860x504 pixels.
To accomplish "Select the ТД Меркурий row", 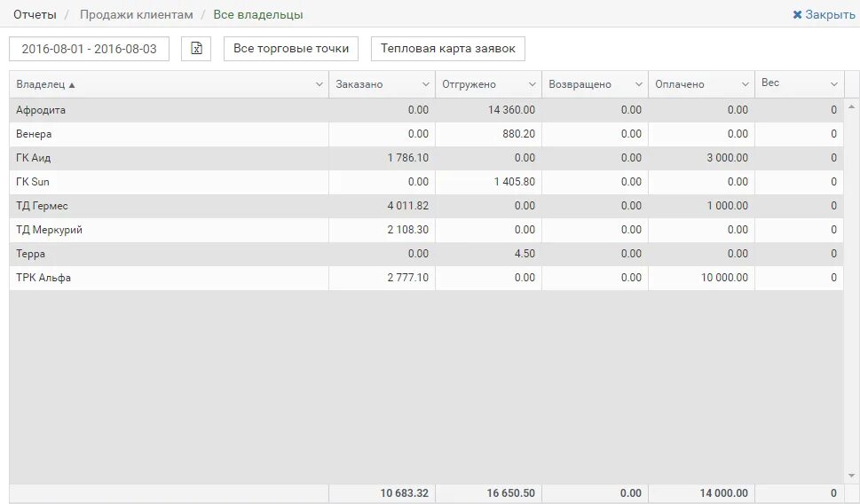I will click(x=426, y=230).
